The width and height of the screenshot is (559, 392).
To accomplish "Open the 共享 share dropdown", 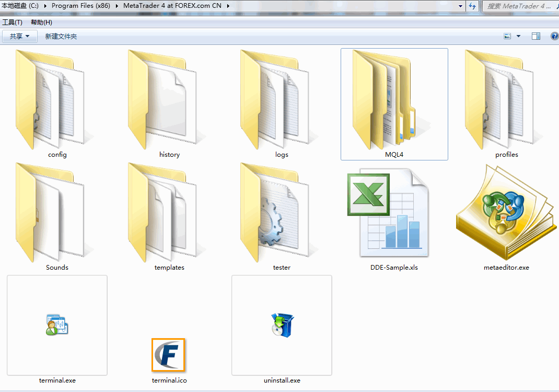I will click(20, 36).
